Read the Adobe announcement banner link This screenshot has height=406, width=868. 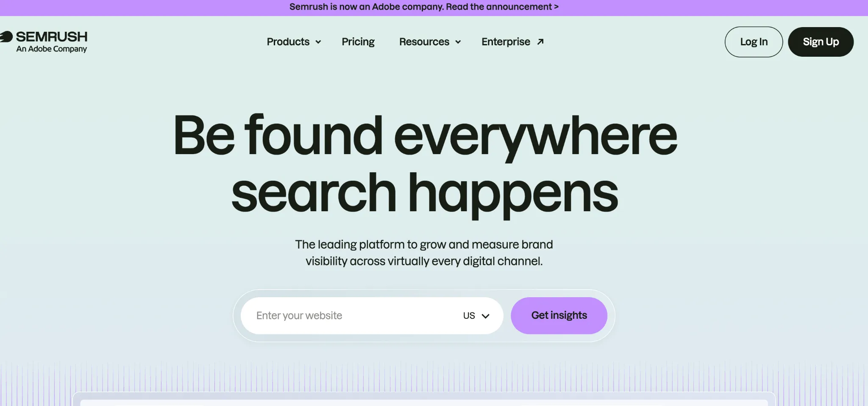click(424, 7)
